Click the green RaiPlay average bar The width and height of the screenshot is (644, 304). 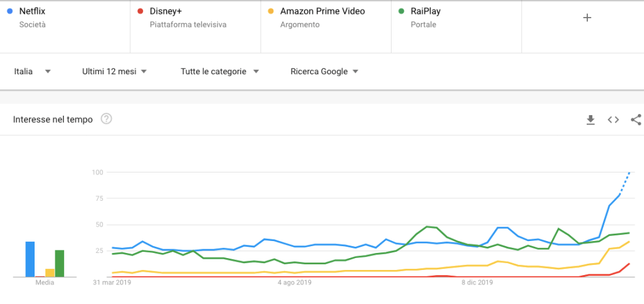click(x=59, y=263)
